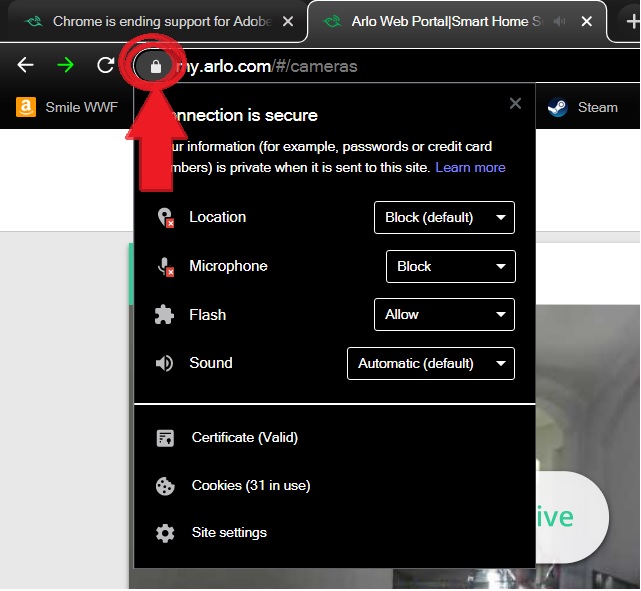
Task: Close the Chrome Adobe support tab
Action: (288, 21)
